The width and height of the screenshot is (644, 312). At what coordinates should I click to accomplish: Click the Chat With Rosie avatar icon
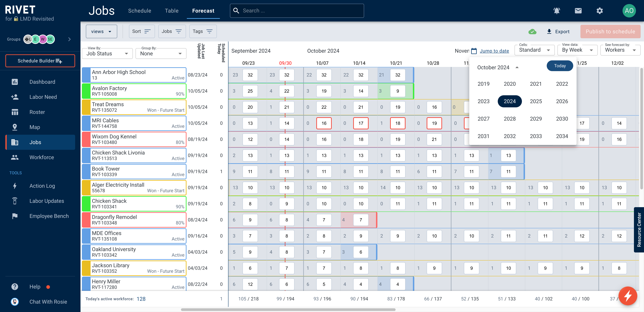pos(15,302)
